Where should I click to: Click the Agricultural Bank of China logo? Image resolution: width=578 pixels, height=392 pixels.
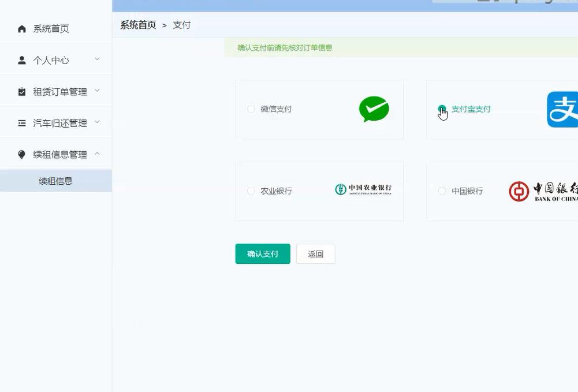[363, 189]
